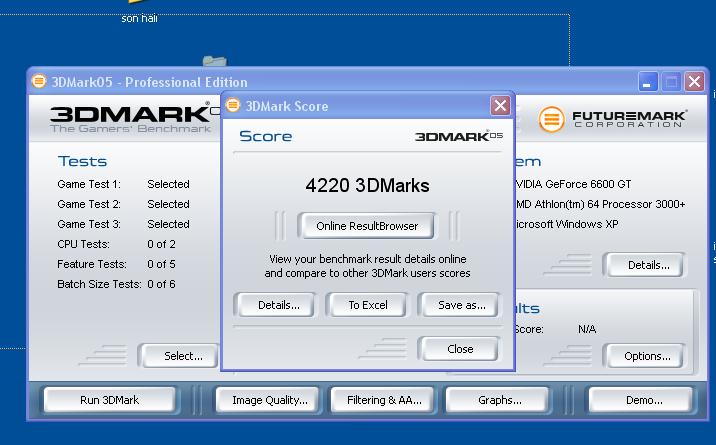Click the 'Feature Tests:' label

(92, 264)
